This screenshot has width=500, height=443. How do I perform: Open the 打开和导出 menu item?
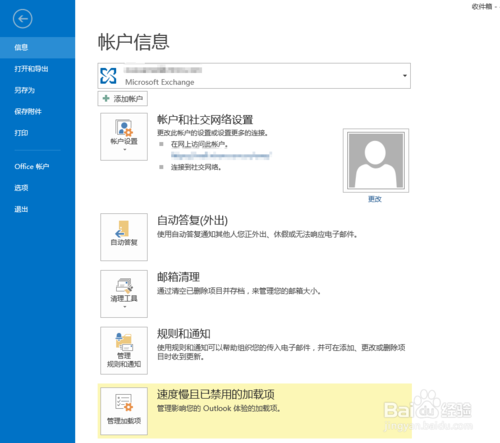click(x=31, y=69)
